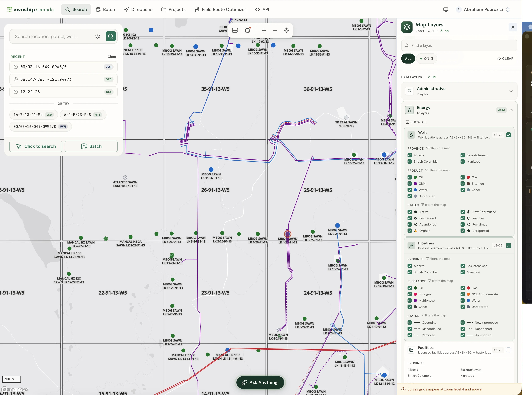
Task: Open the Ask Anything assistant
Action: pyautogui.click(x=260, y=382)
